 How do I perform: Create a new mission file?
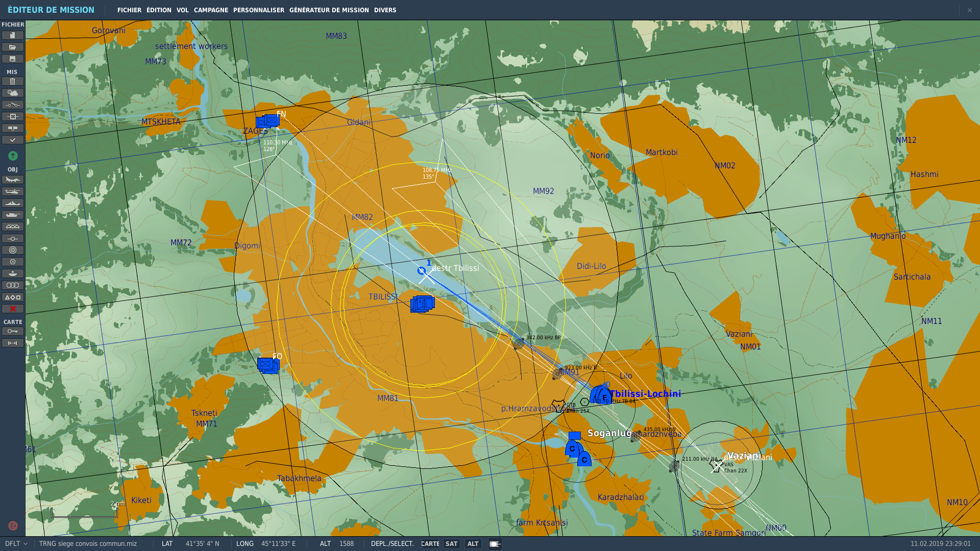tap(13, 35)
